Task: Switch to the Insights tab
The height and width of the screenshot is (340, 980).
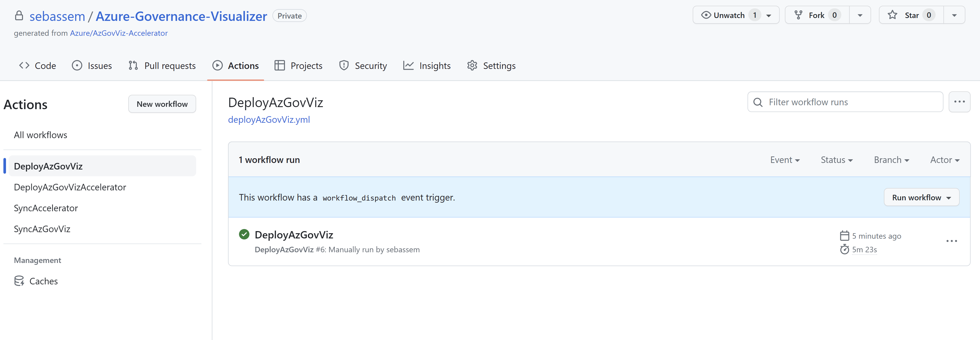Action: [x=427, y=65]
